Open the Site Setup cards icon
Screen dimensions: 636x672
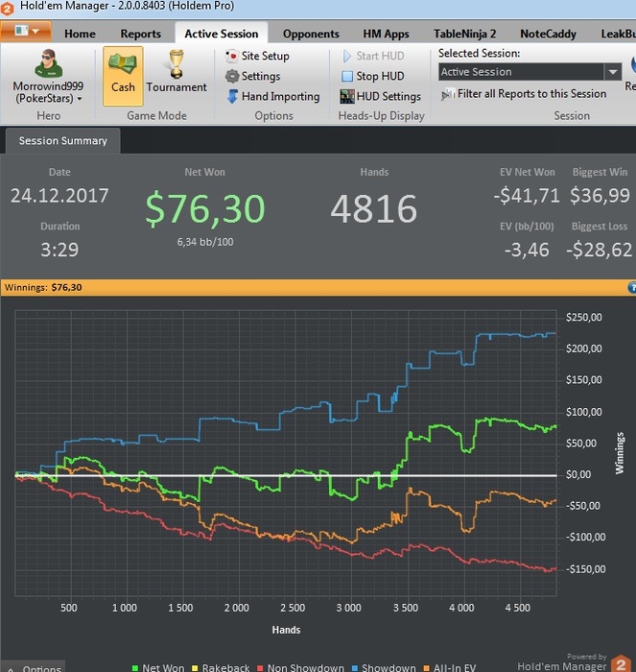tap(232, 56)
